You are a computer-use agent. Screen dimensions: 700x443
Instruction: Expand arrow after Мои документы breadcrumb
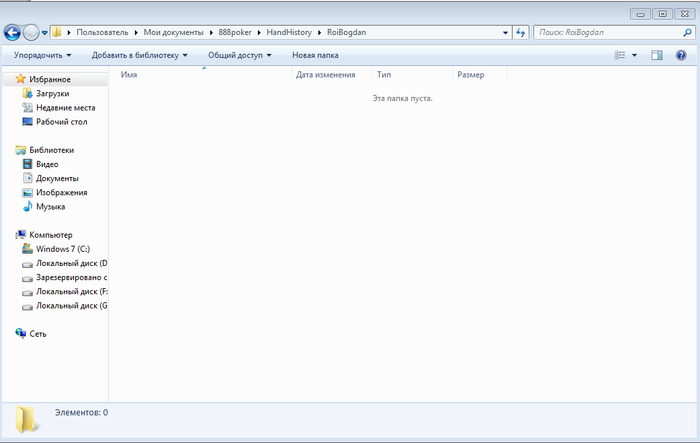pos(211,33)
